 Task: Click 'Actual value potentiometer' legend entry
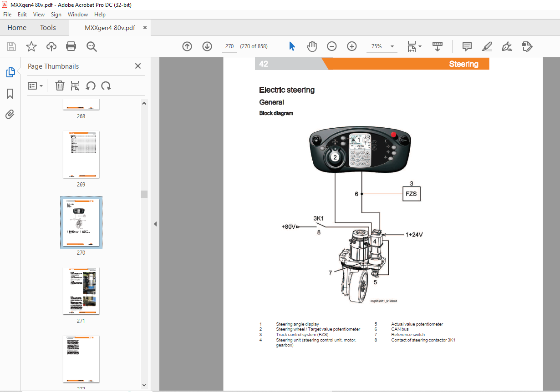pos(417,324)
